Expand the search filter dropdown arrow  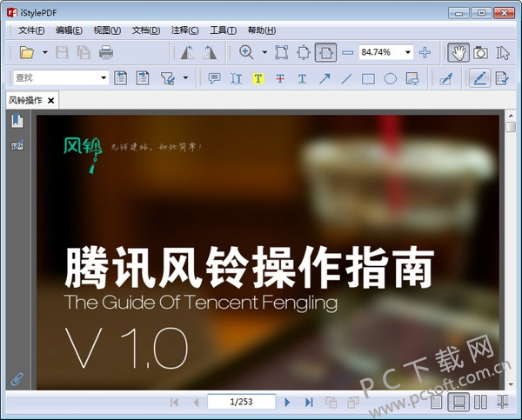pyautogui.click(x=185, y=78)
